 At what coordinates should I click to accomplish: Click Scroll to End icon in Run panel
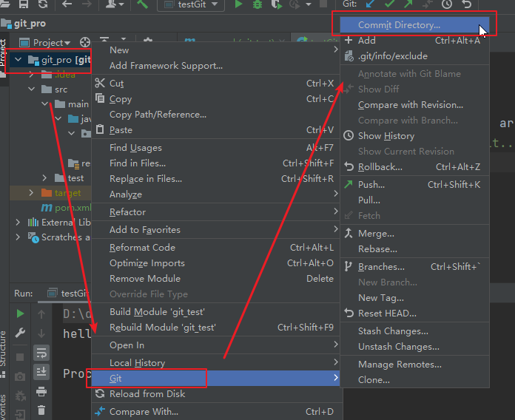(x=41, y=372)
